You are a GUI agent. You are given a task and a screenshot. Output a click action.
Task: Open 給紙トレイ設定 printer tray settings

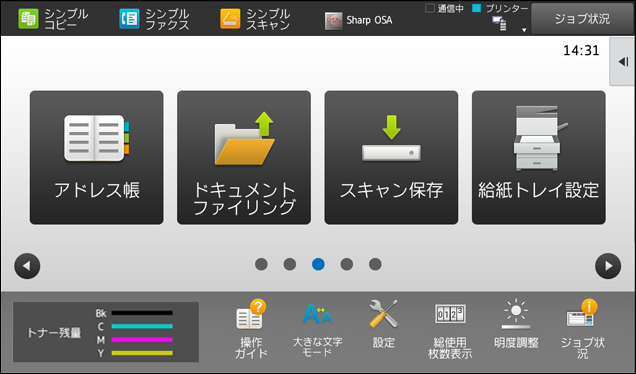[539, 157]
